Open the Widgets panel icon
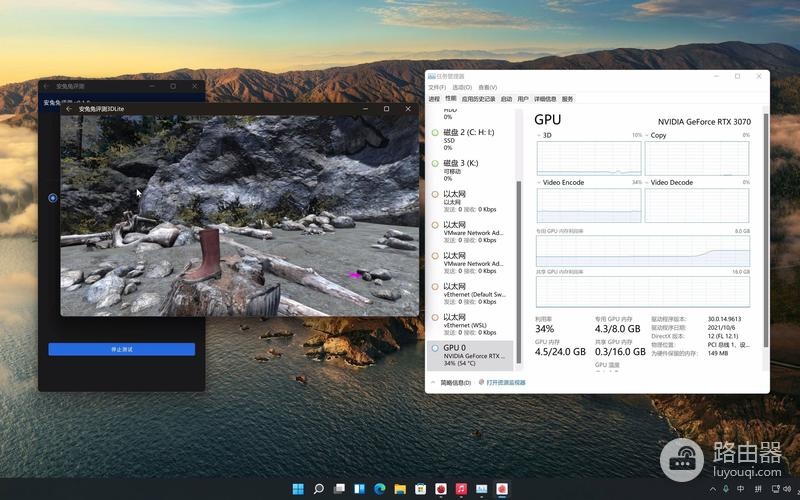800x500 pixels. click(x=359, y=489)
